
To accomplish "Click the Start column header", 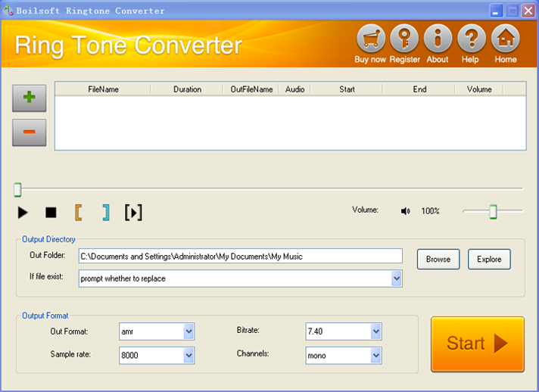I will pyautogui.click(x=347, y=89).
